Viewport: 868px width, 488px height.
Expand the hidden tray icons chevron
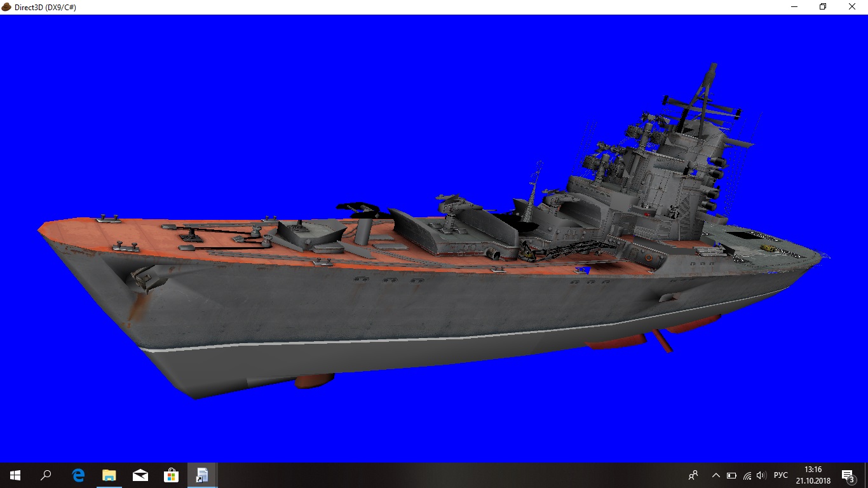pyautogui.click(x=716, y=475)
